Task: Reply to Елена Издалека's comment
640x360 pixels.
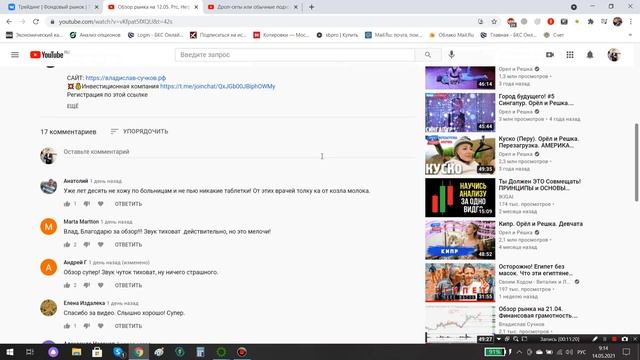Action: tap(128, 326)
